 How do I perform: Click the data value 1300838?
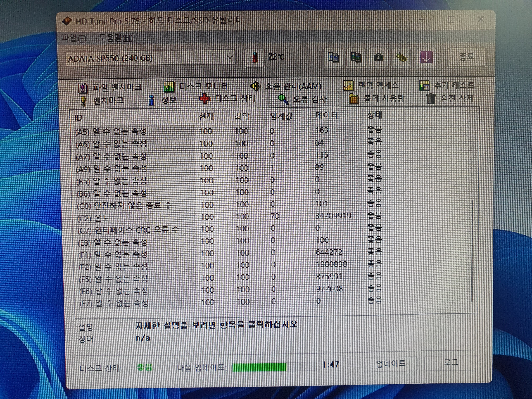(x=331, y=265)
